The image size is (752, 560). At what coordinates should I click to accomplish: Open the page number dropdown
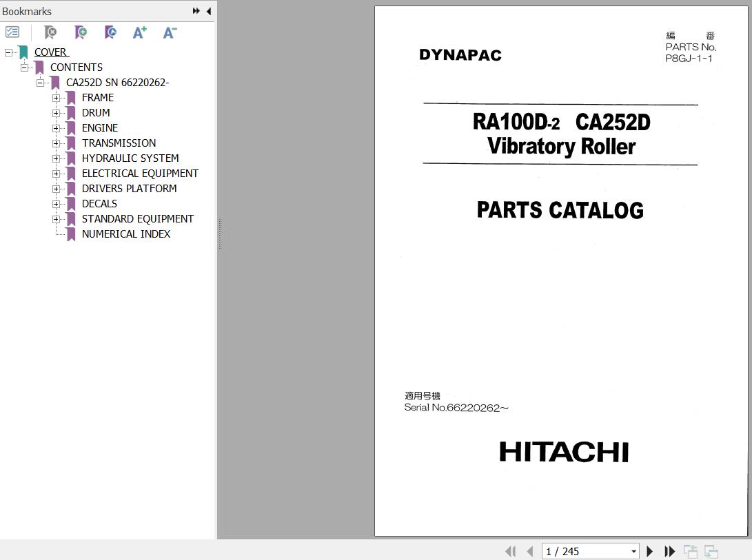click(x=633, y=551)
